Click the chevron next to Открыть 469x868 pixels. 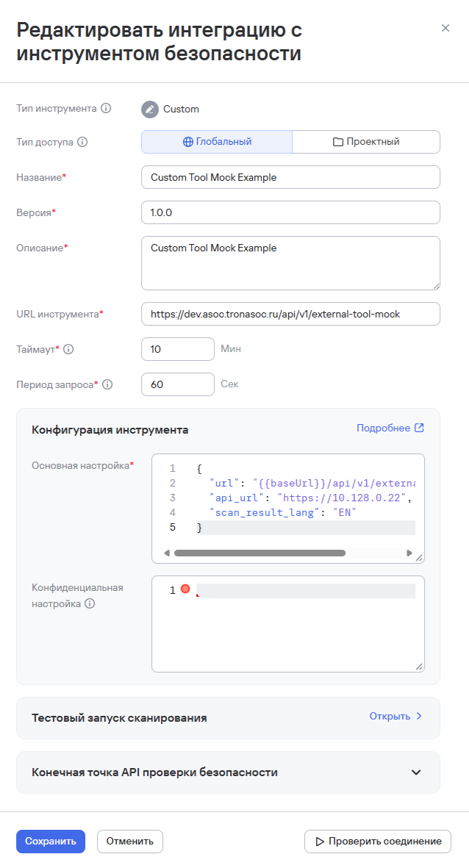[x=419, y=717]
